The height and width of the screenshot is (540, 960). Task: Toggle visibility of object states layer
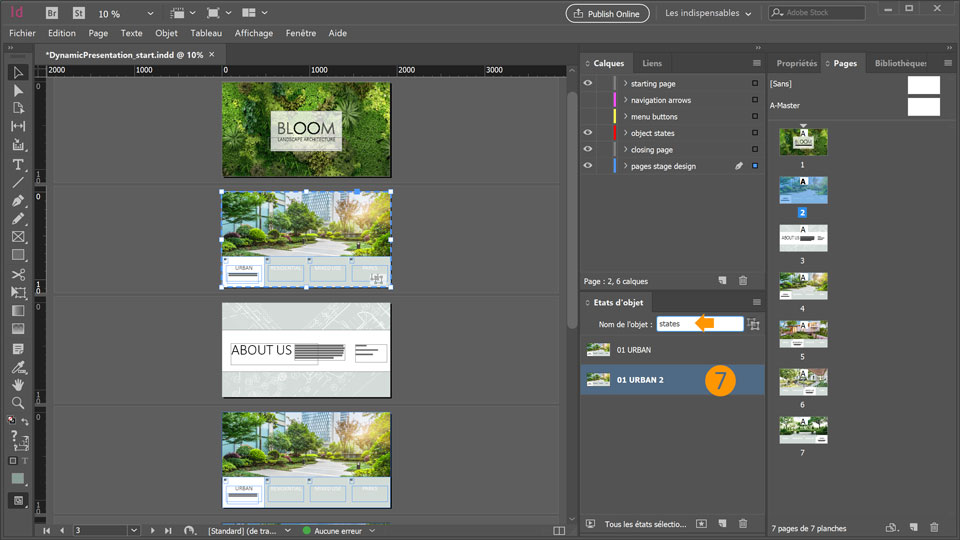[x=588, y=133]
